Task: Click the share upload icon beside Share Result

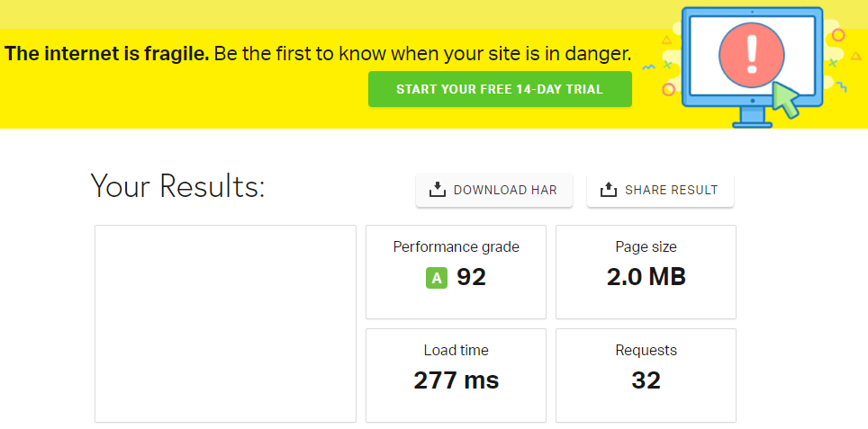Action: tap(609, 190)
